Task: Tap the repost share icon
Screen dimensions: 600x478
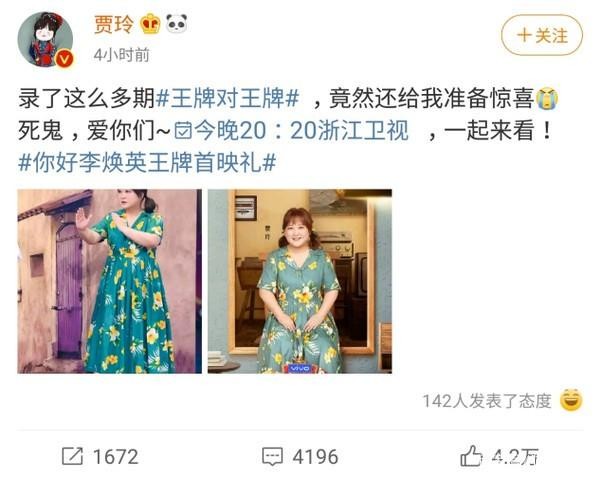Action: click(72, 457)
